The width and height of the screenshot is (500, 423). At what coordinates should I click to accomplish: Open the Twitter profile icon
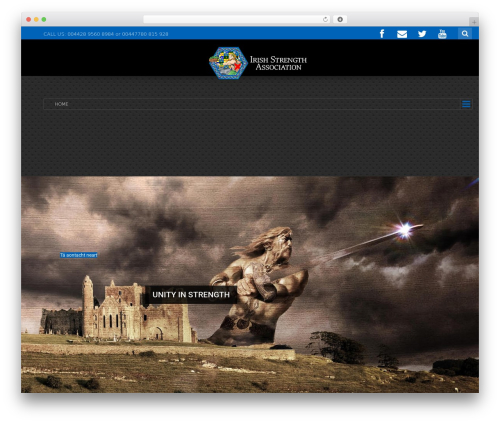(x=422, y=34)
